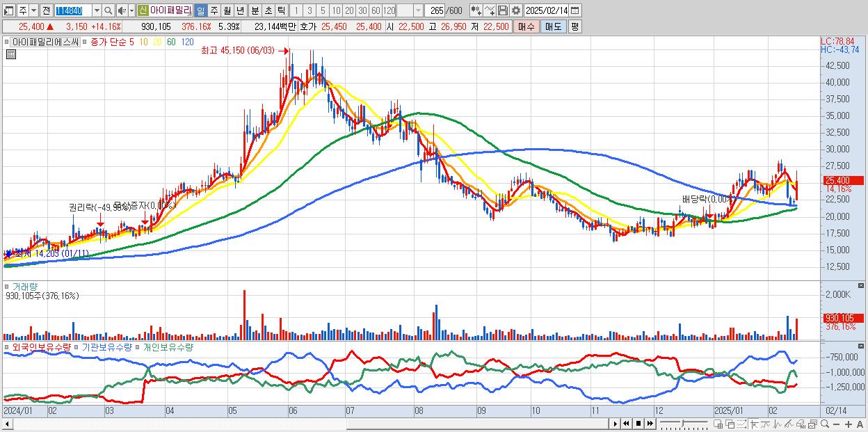Click the trend-line drawing icon in bottom toolbar

pyautogui.click(x=766, y=424)
